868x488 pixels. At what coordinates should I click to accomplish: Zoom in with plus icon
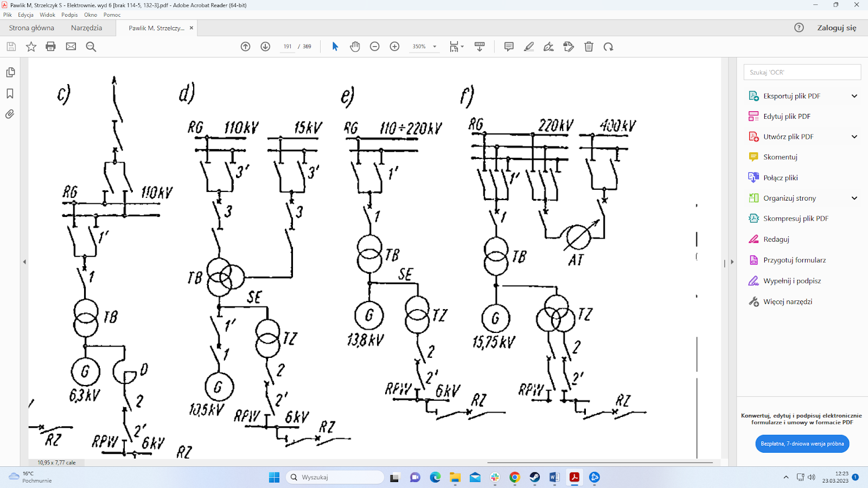pyautogui.click(x=394, y=47)
